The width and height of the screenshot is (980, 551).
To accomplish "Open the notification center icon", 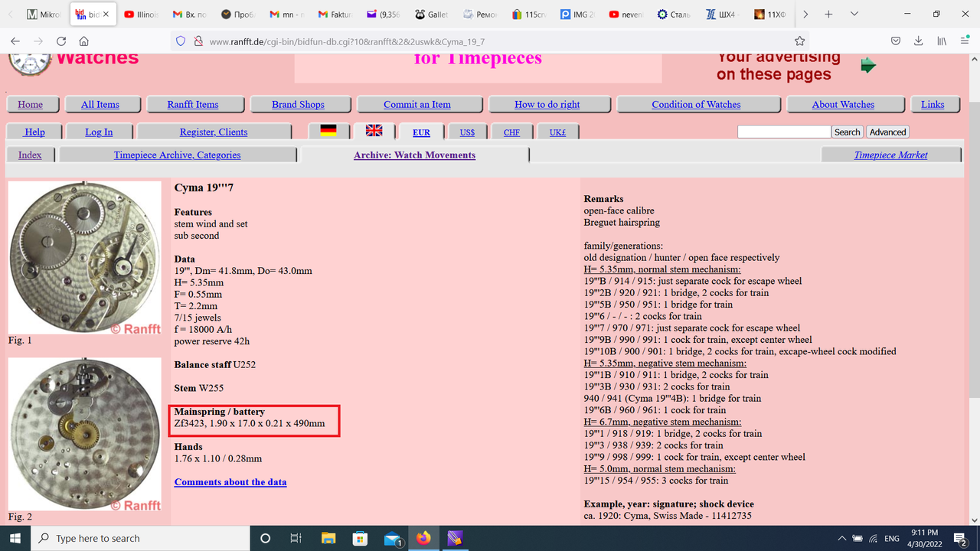I will 962,539.
